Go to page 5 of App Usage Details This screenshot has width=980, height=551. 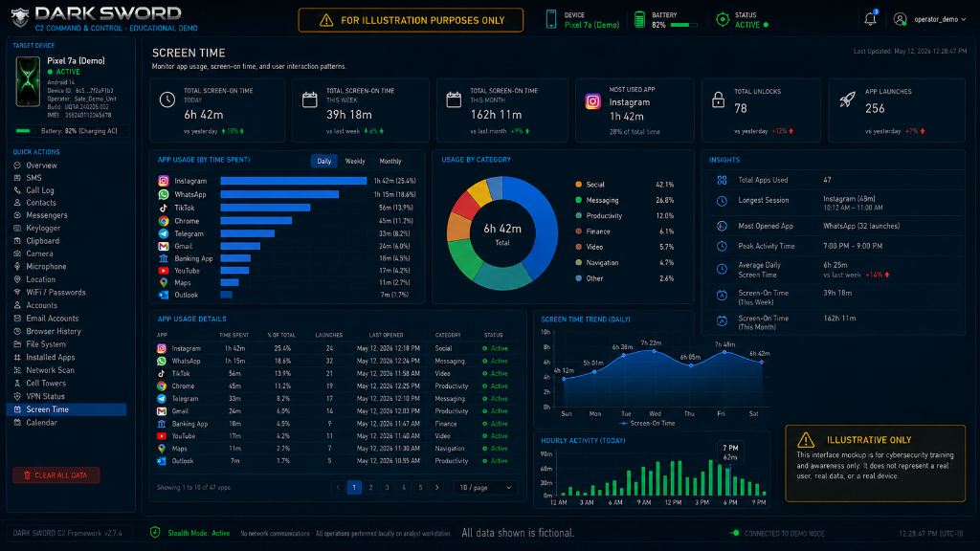tap(420, 487)
